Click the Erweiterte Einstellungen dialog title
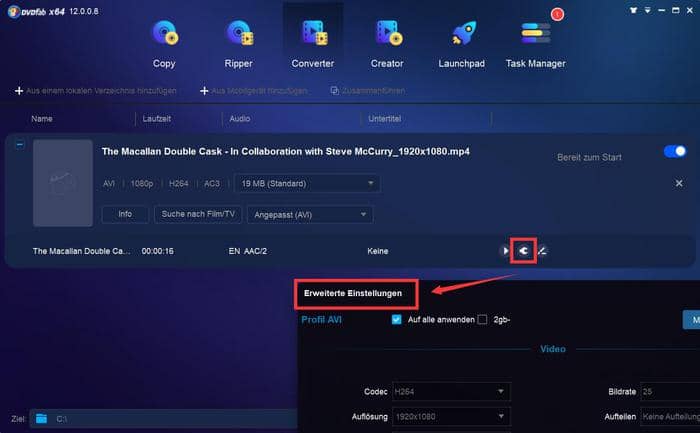The height and width of the screenshot is (433, 700). (x=353, y=293)
